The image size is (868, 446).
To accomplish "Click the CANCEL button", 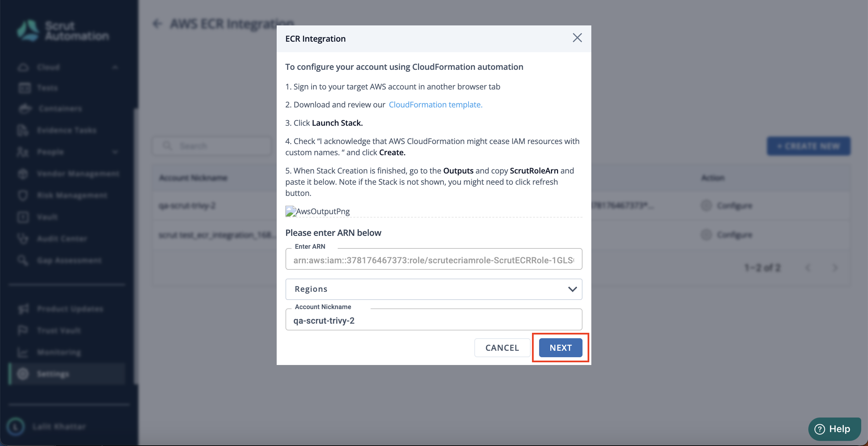I will tap(502, 348).
